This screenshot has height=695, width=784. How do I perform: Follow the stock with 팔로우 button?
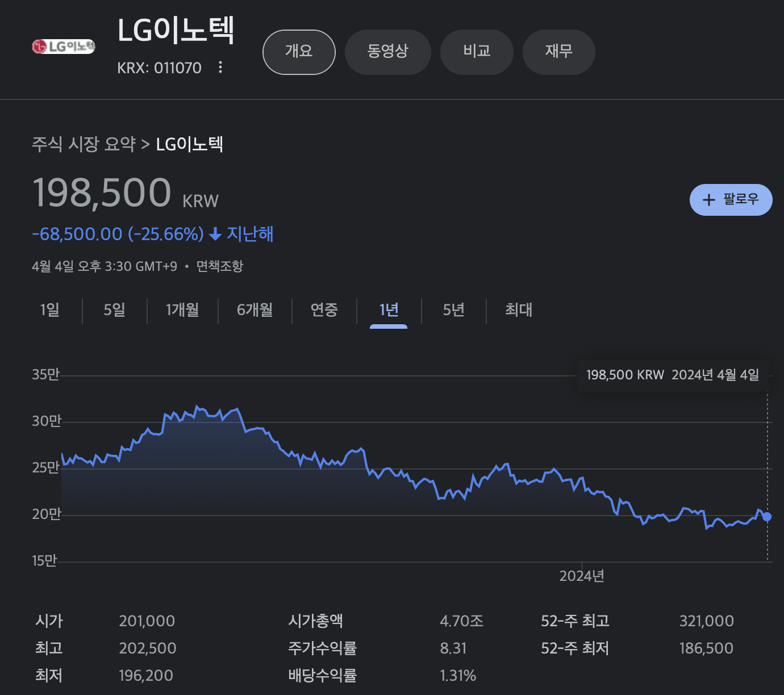pyautogui.click(x=731, y=200)
